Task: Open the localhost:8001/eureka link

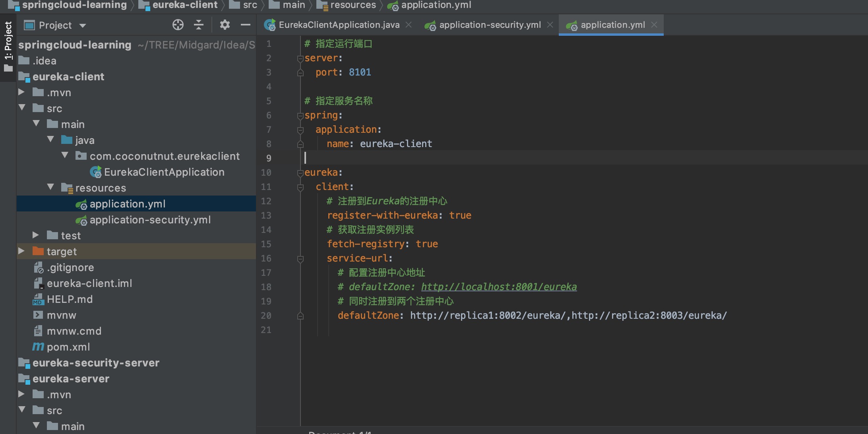Action: (x=498, y=287)
